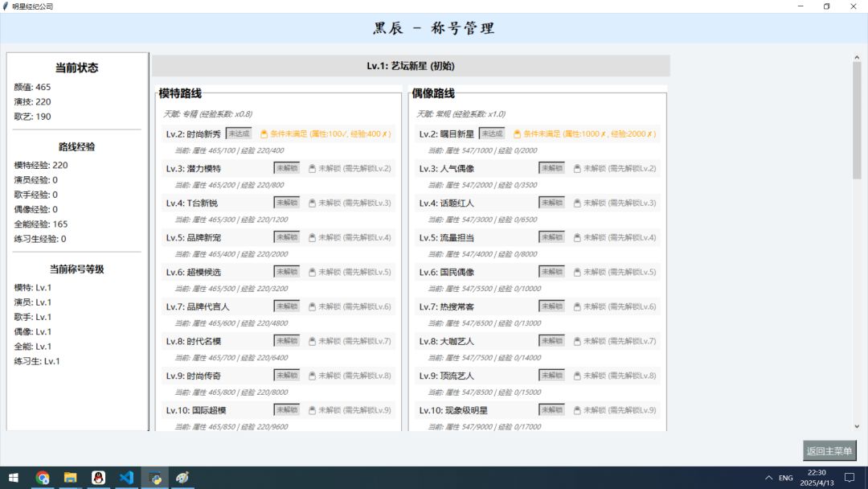Click lock icon in 话题红人 row
The height and width of the screenshot is (489, 868).
click(577, 203)
